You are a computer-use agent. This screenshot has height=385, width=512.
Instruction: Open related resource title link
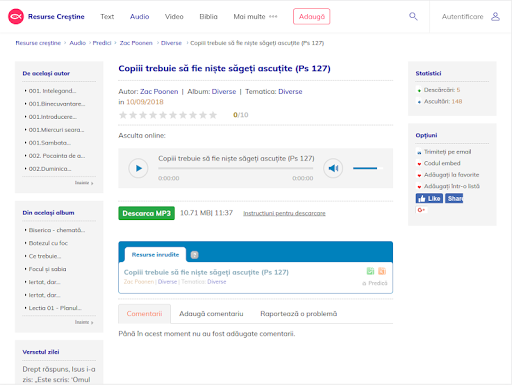click(206, 272)
